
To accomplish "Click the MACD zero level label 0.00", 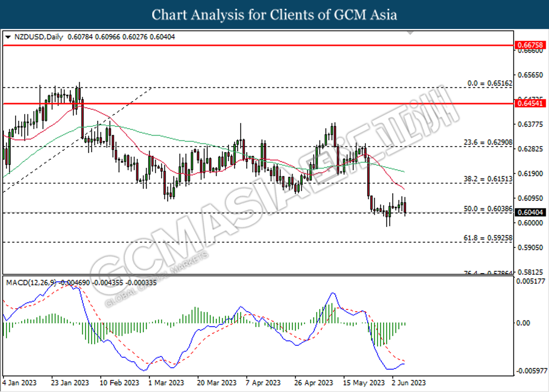I will click(523, 323).
